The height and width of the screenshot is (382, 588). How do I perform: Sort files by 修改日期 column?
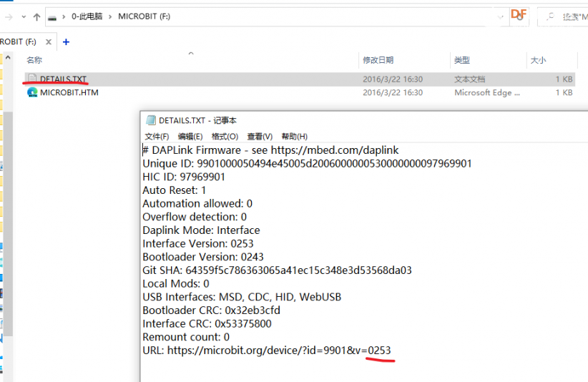(x=378, y=60)
